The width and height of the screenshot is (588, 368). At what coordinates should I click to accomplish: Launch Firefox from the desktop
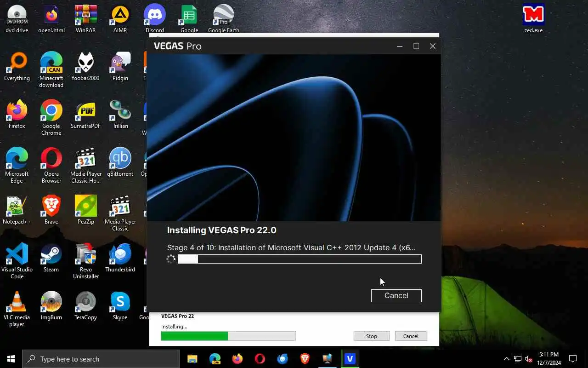pos(17,115)
